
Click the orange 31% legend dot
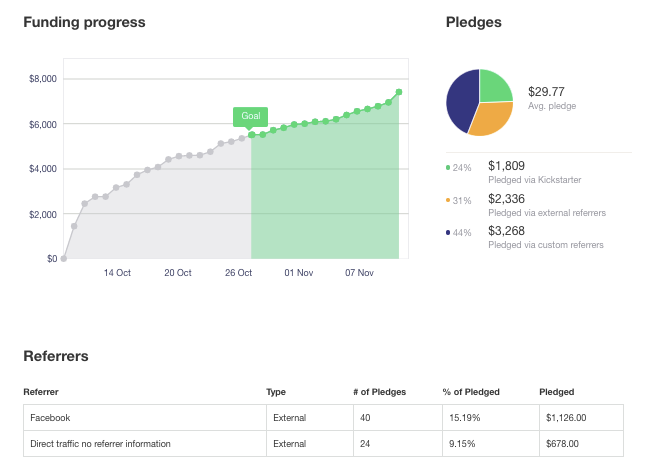tap(448, 200)
